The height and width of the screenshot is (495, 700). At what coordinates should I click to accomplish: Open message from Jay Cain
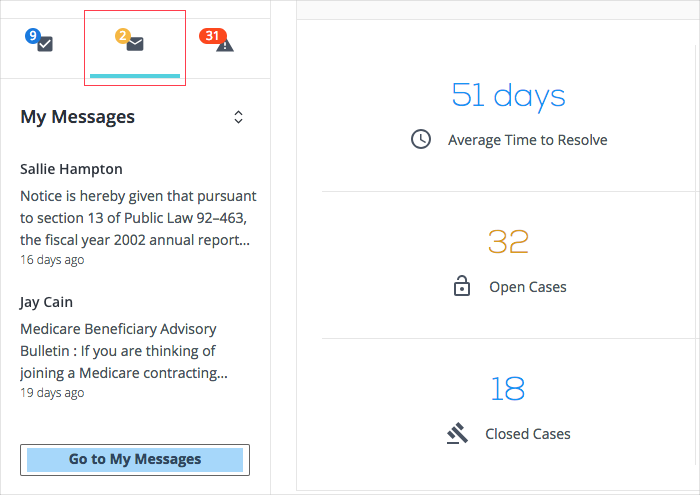point(46,302)
